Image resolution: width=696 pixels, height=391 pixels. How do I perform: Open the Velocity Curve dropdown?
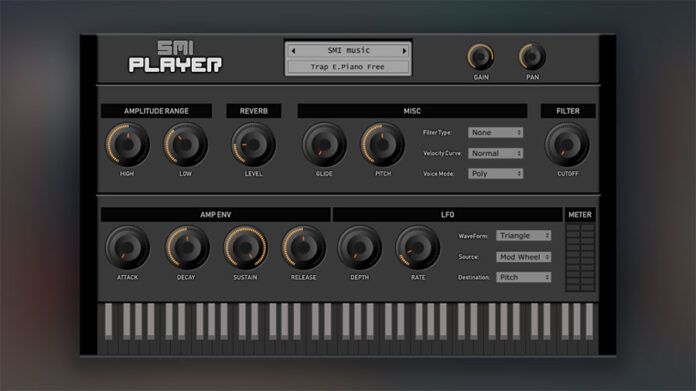click(x=495, y=153)
